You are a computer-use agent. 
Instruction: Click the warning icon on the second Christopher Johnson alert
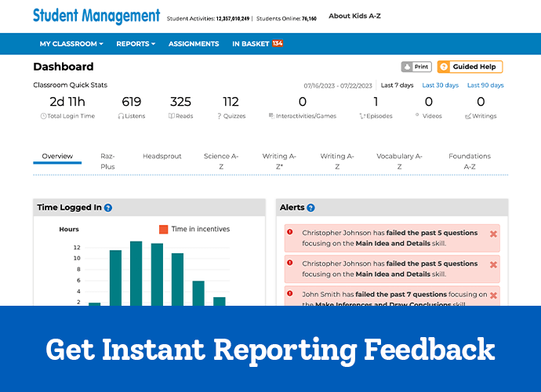point(290,263)
